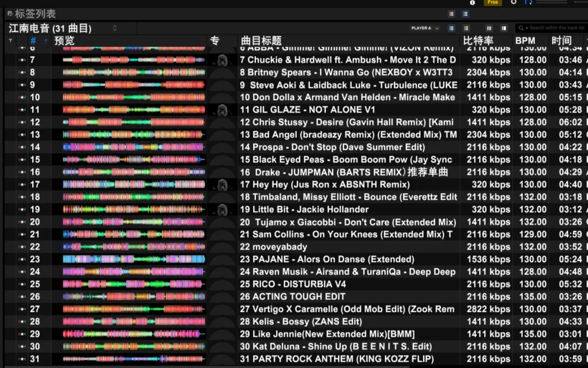Viewport: 588px width, 368px height.
Task: Click the album artwork thumbnail for track 17
Action: click(x=222, y=184)
